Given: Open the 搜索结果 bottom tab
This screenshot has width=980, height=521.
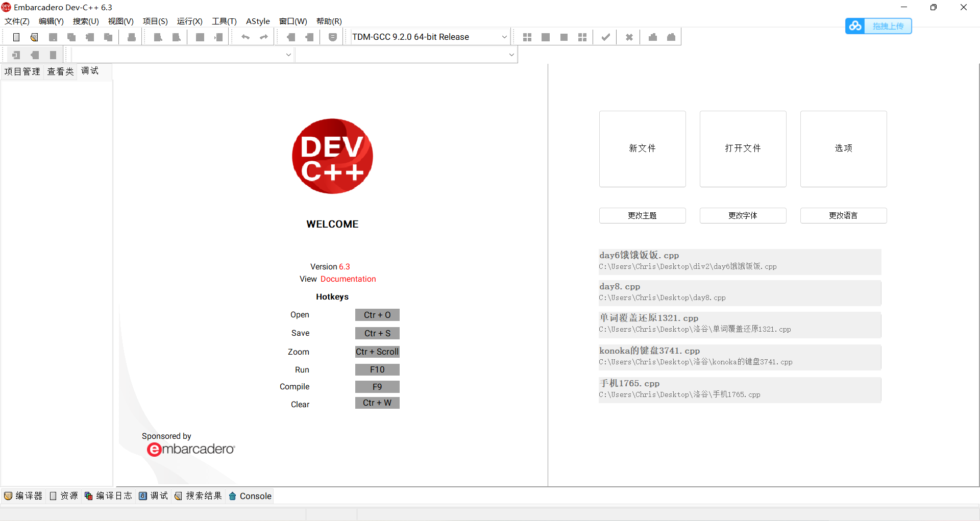Looking at the screenshot, I should pyautogui.click(x=198, y=496).
